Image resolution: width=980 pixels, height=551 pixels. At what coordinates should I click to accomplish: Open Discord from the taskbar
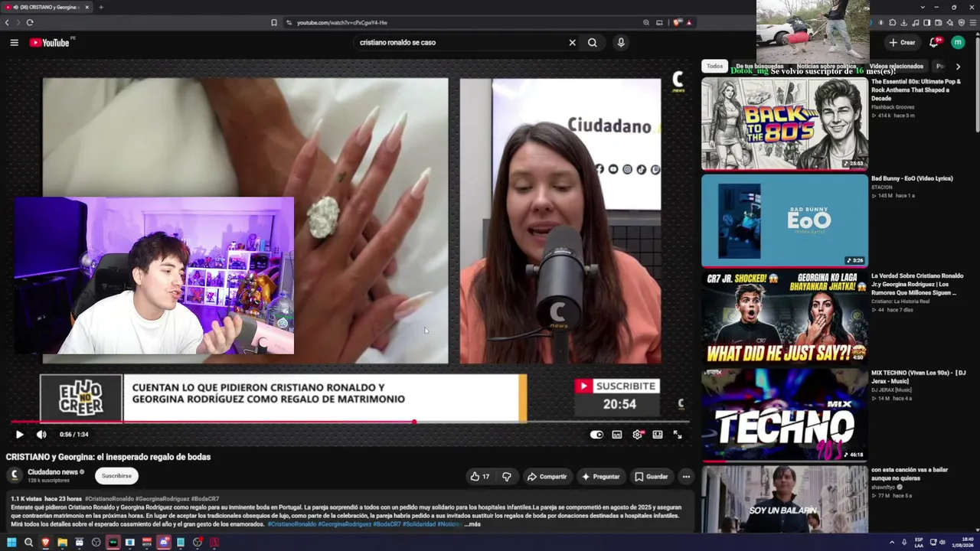click(x=163, y=543)
